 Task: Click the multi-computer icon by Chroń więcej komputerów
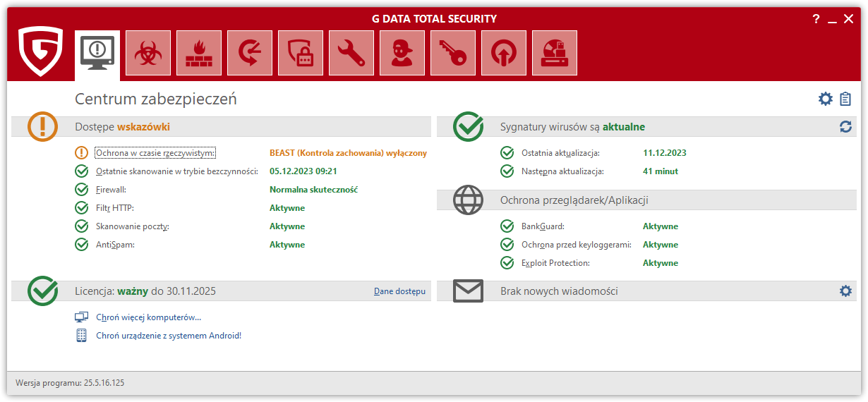[82, 317]
